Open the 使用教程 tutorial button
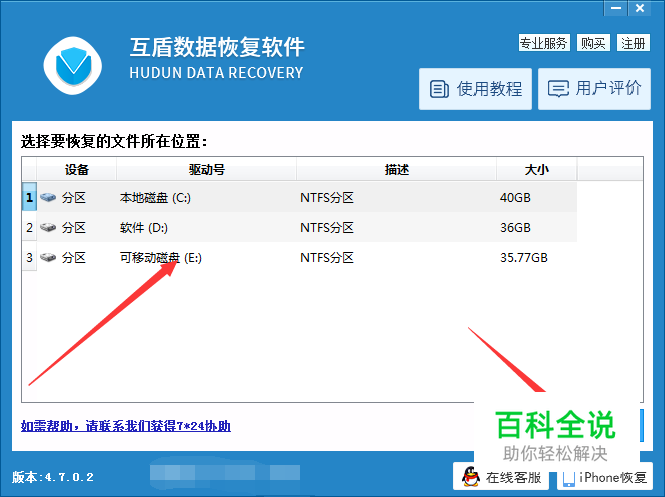Image resolution: width=665 pixels, height=497 pixels. point(475,89)
